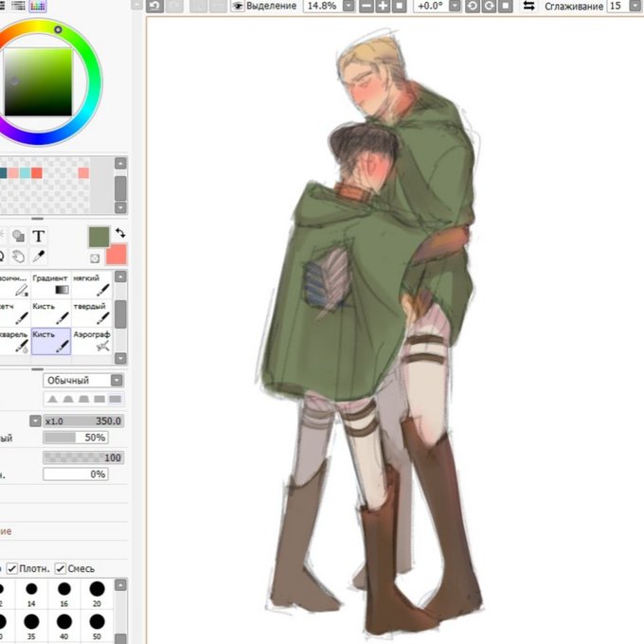Select the fourth flat brush edge shape

pos(99,399)
